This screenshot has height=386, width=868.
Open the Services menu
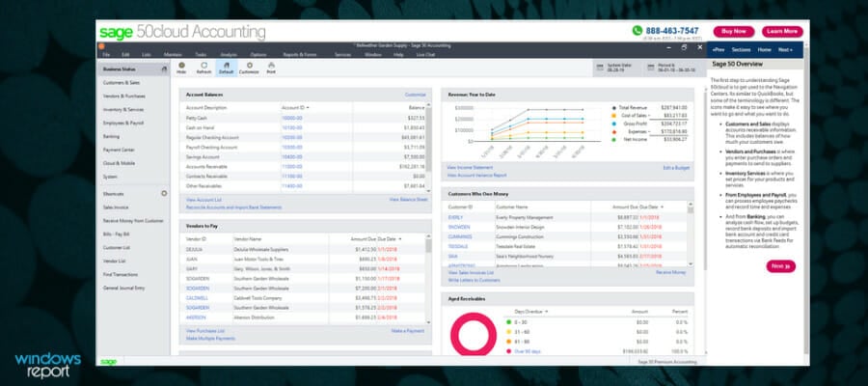pos(342,54)
